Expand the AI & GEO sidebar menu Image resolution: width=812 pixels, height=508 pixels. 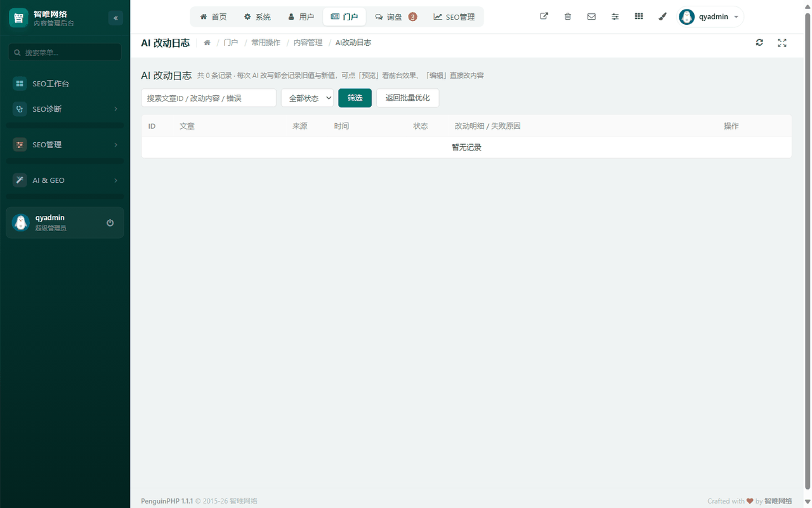point(65,180)
